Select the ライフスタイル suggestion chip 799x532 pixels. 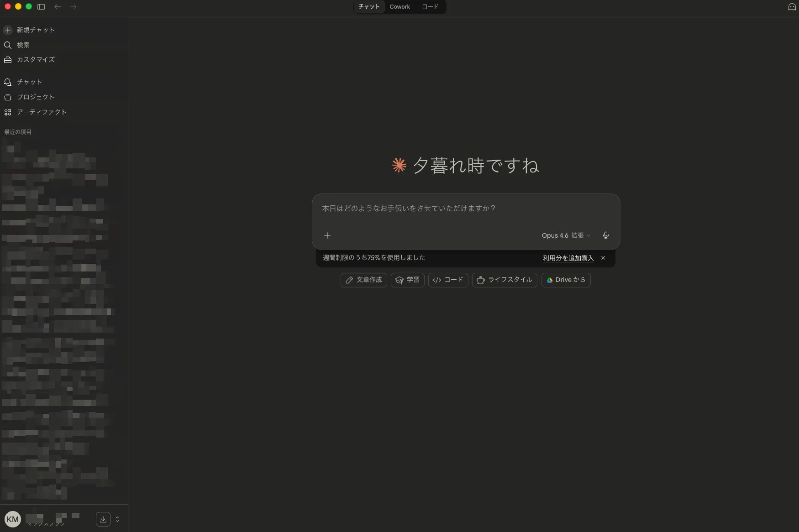point(505,280)
